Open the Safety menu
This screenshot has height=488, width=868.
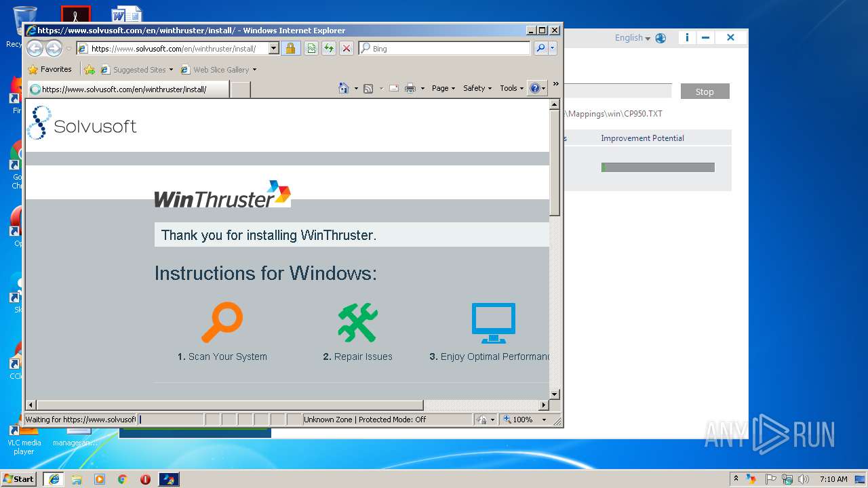coord(477,88)
